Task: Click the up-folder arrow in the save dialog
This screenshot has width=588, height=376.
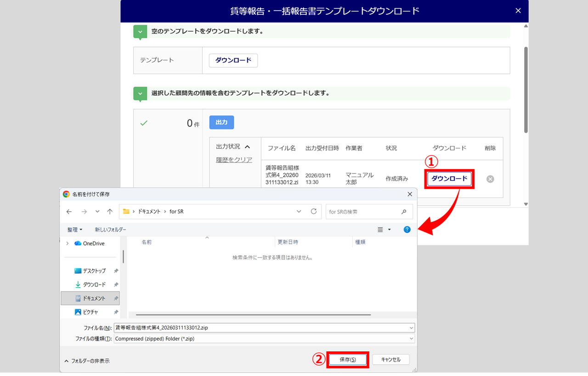Action: [x=110, y=212]
